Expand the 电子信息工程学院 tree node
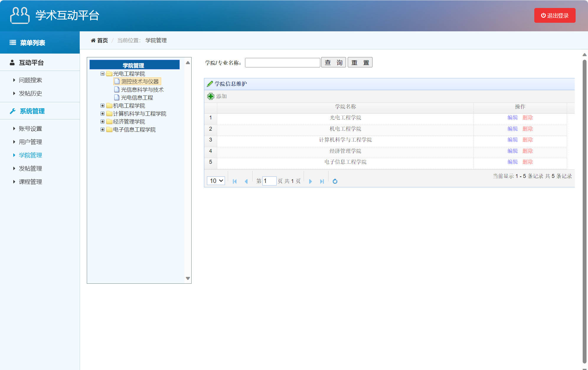Image resolution: width=588 pixels, height=370 pixels. [102, 129]
